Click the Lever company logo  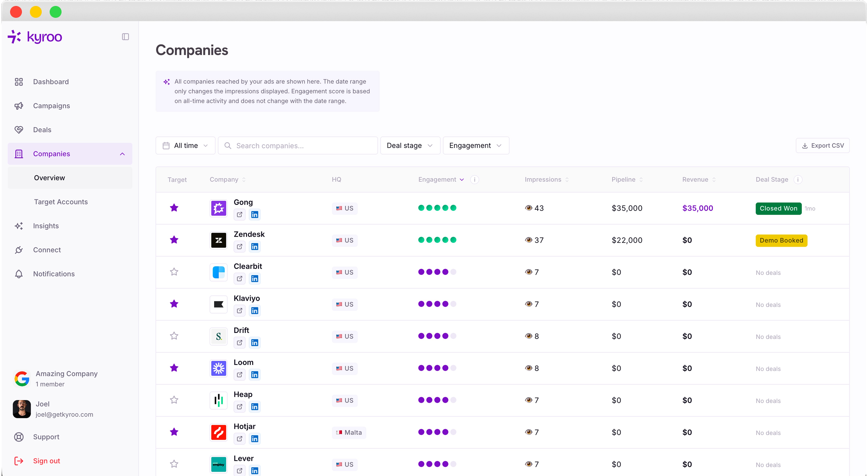[219, 464]
